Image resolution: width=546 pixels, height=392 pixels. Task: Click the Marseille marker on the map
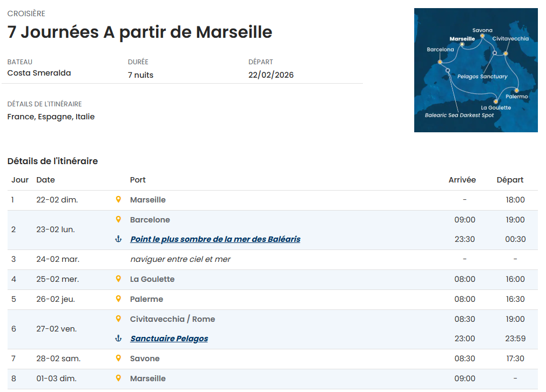tap(462, 45)
